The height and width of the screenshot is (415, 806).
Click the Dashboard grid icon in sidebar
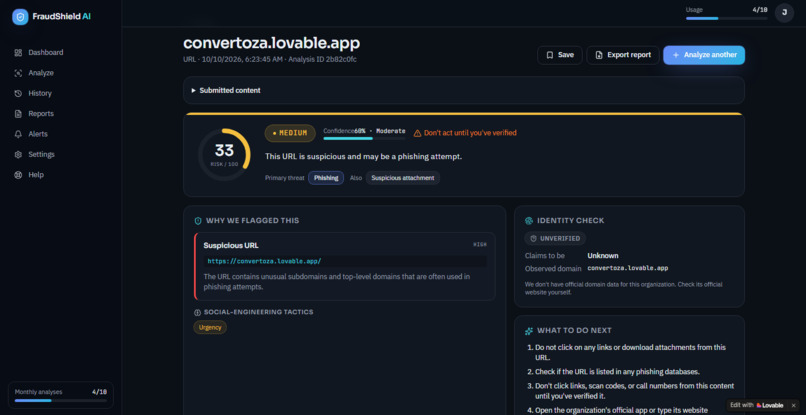click(x=19, y=52)
